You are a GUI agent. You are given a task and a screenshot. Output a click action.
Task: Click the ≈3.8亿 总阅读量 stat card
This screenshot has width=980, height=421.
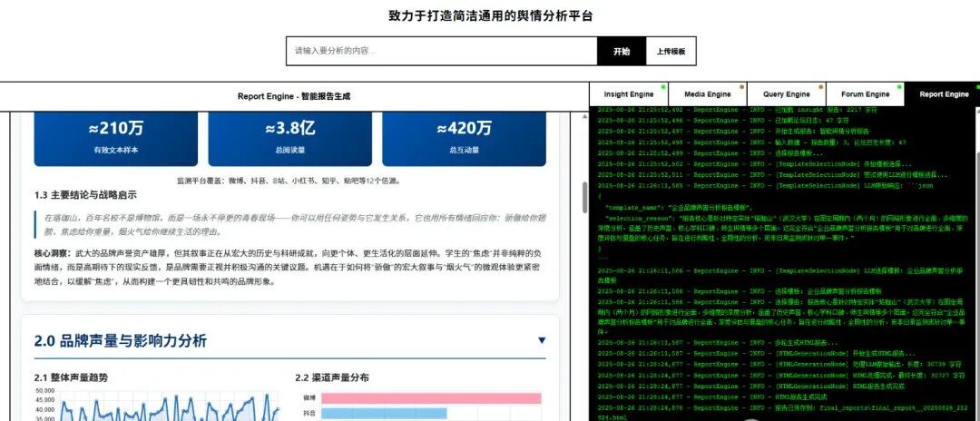290,138
